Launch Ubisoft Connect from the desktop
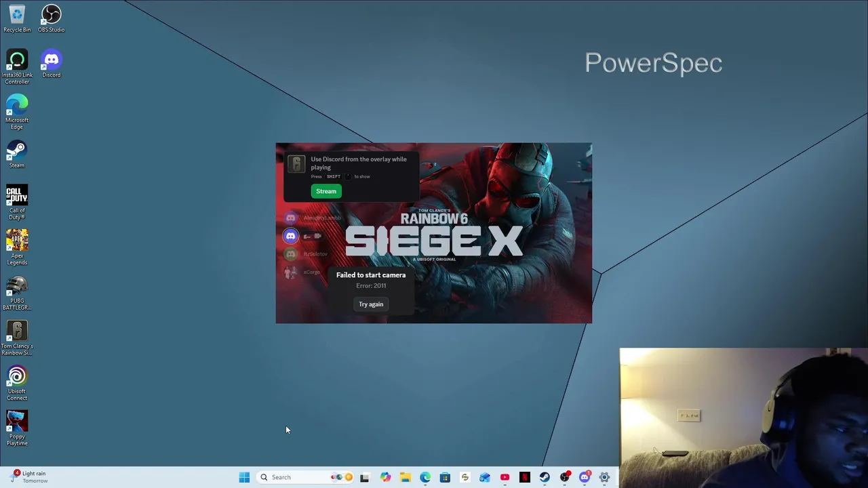Viewport: 868px width, 488px height. [x=17, y=383]
